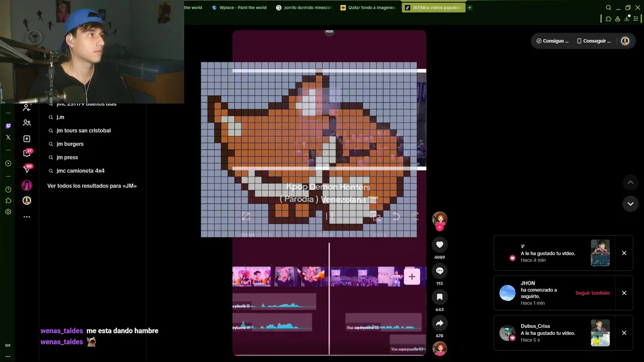Screen dimensions: 644x362
Task: Open TikTok activity icon with 40 badge
Action: pos(27,168)
